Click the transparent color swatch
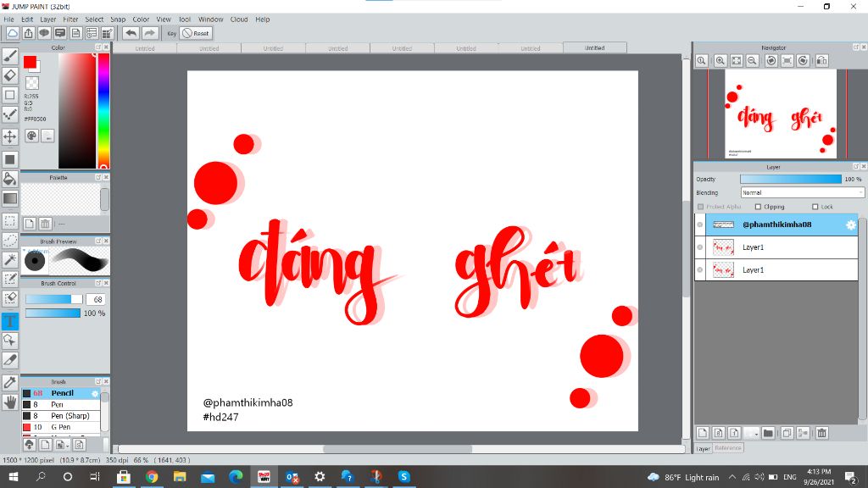This screenshot has height=488, width=868. coord(32,83)
